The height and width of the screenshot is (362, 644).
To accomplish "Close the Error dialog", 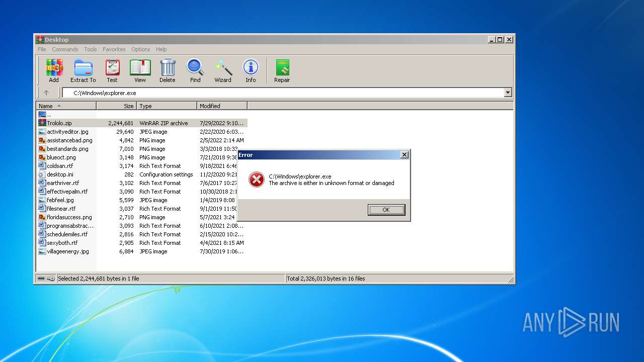I will pos(404,155).
